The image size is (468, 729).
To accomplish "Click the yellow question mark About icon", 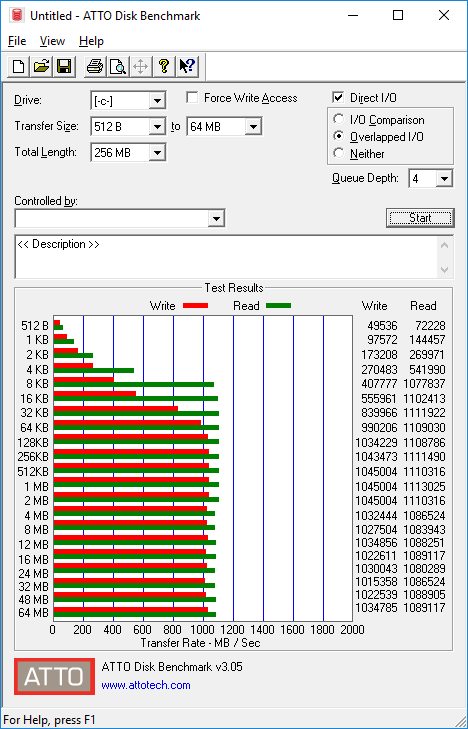I will [163, 66].
